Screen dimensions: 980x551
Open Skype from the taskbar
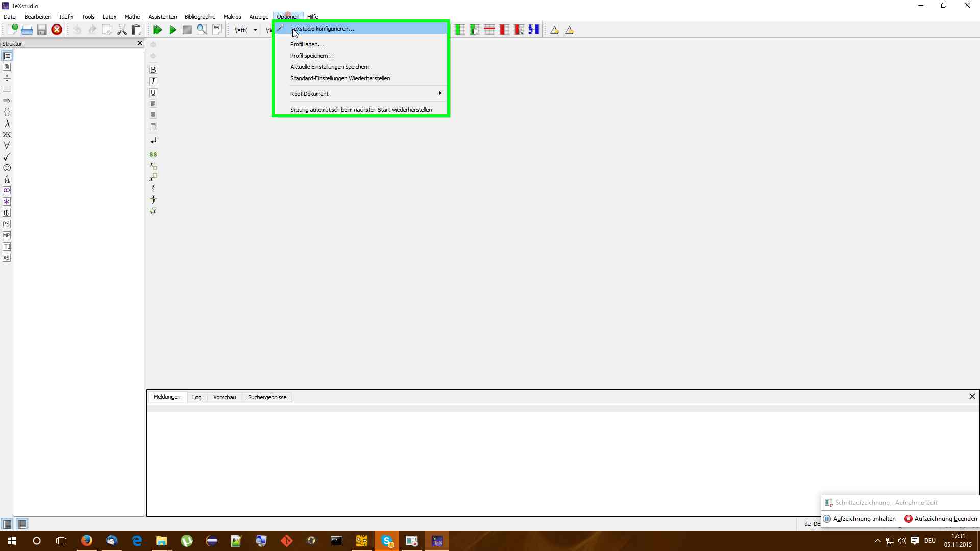(x=387, y=541)
